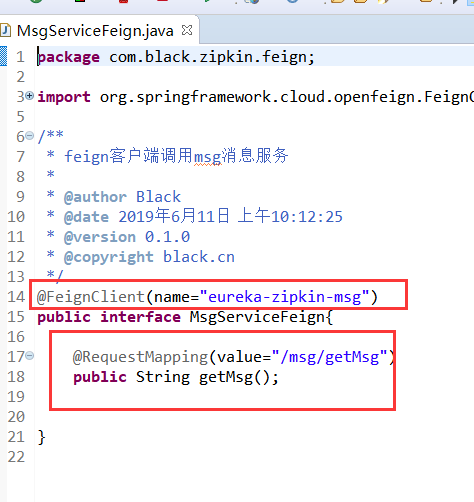Click the closing brace on line 21
Screen dimensions: 474x502
point(41,437)
